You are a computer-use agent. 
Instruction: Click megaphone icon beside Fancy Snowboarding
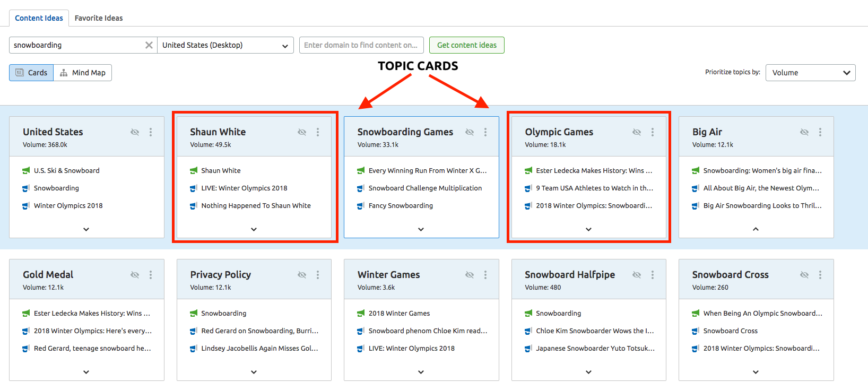pos(360,206)
